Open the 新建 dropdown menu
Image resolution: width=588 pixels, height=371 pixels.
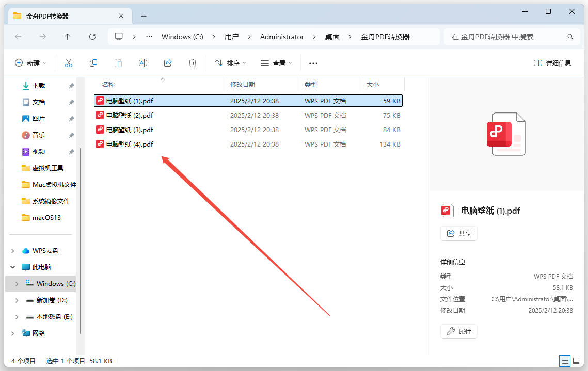[30, 63]
